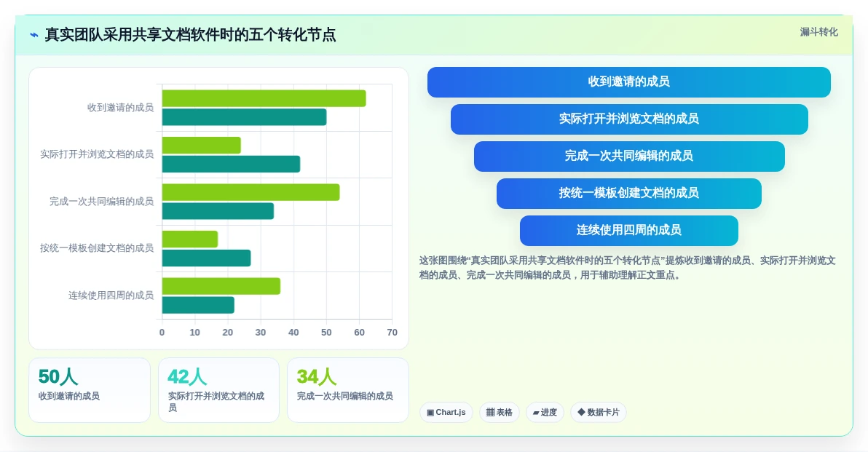Click light green bar for 收到邀请的成员
Viewport: 868px width, 452px height.
click(264, 98)
